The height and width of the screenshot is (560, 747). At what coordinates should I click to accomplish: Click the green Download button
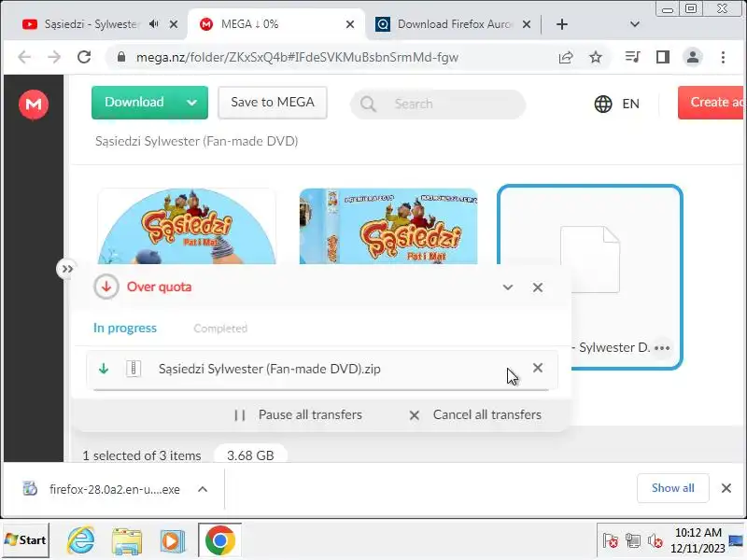click(134, 103)
